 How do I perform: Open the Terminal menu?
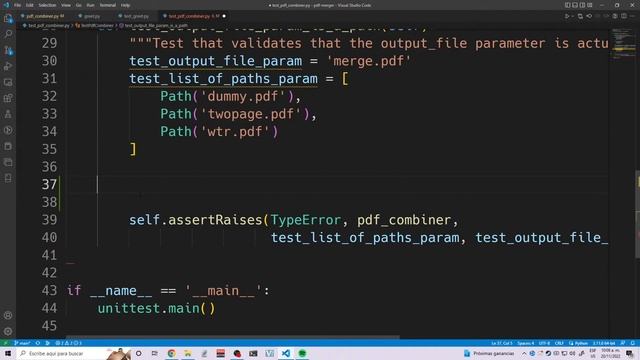click(x=108, y=5)
